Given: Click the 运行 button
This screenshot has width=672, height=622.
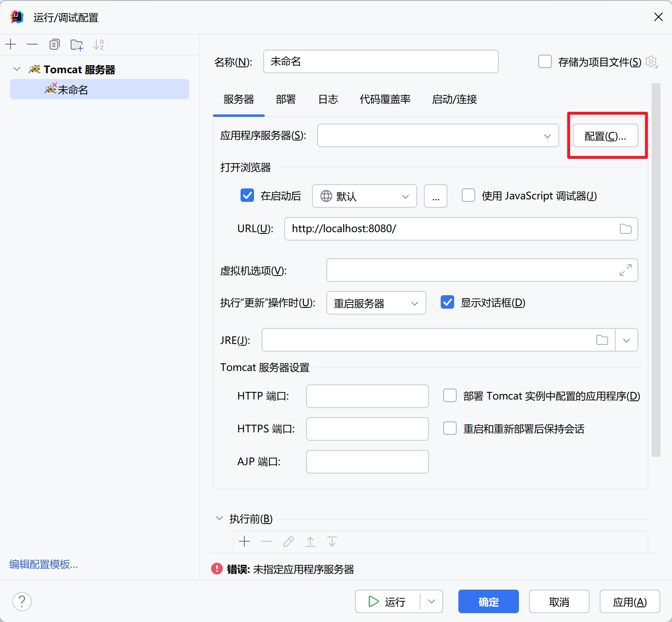Looking at the screenshot, I should pos(387,601).
